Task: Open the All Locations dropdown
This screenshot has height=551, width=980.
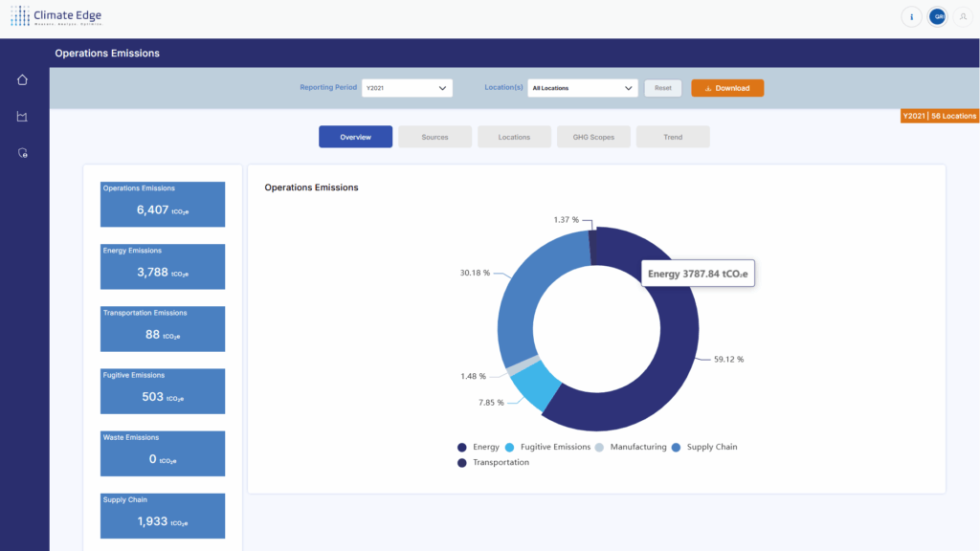Action: tap(583, 88)
